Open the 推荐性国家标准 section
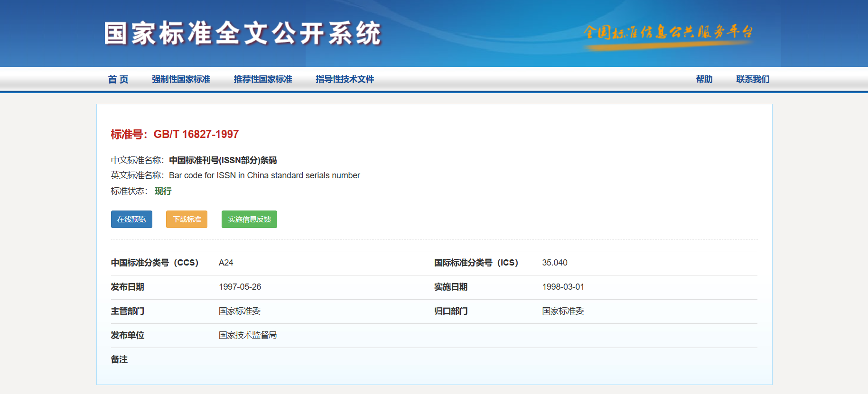The width and height of the screenshot is (868, 394). pos(262,79)
